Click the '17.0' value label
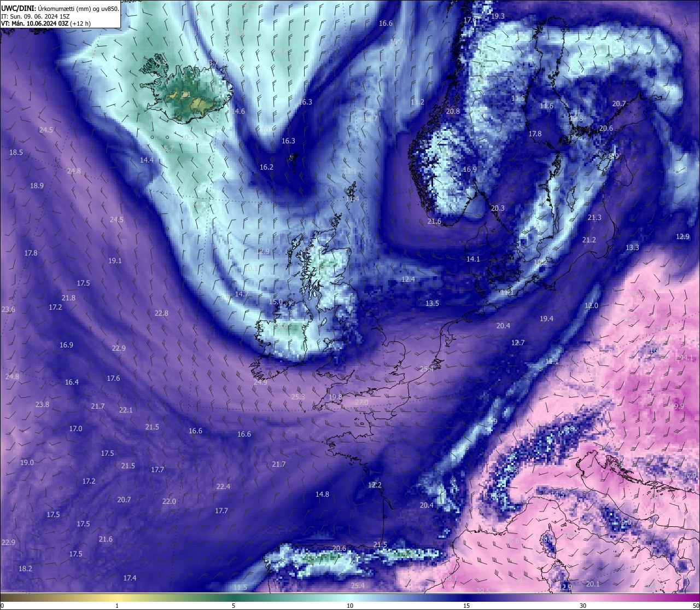This screenshot has width=700, height=610. (x=75, y=428)
